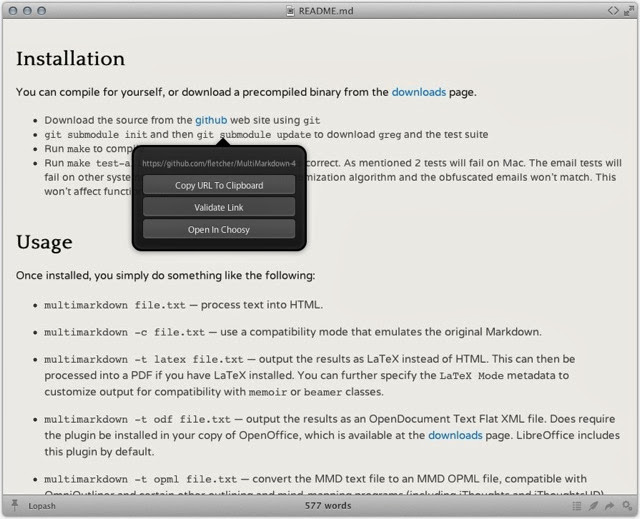This screenshot has height=519, width=640.
Task: Click the README.md document proxy icon
Action: click(x=290, y=11)
